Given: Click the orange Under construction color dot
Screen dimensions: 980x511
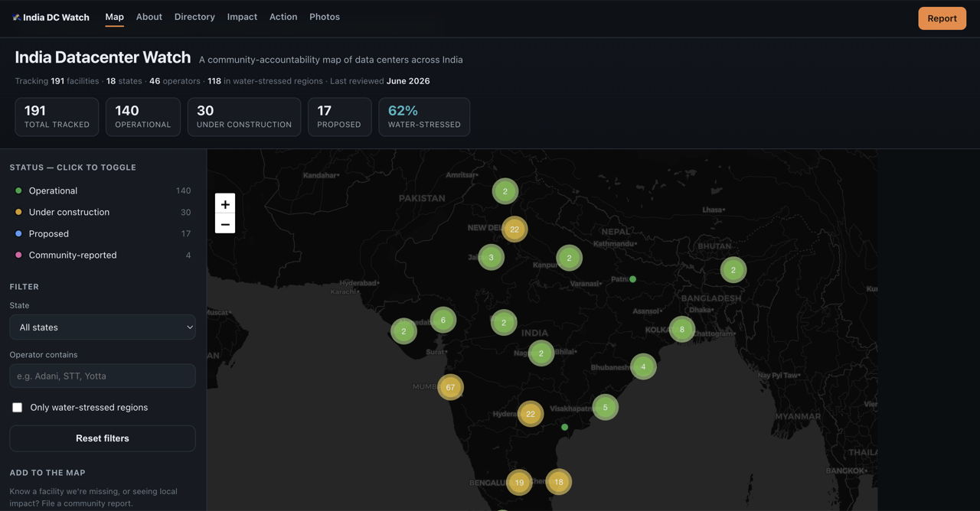Looking at the screenshot, I should point(18,212).
